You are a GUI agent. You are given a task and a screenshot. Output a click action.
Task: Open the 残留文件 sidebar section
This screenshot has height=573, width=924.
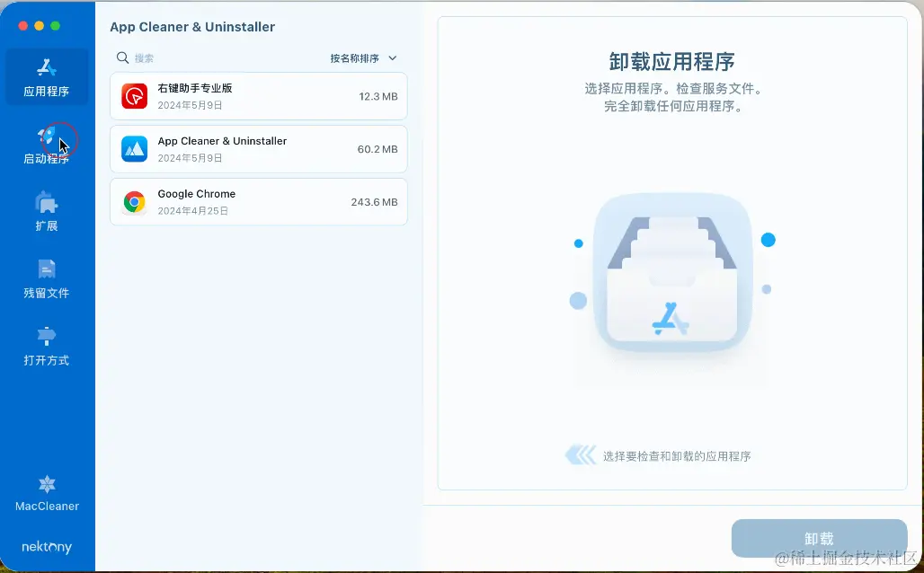pyautogui.click(x=47, y=279)
